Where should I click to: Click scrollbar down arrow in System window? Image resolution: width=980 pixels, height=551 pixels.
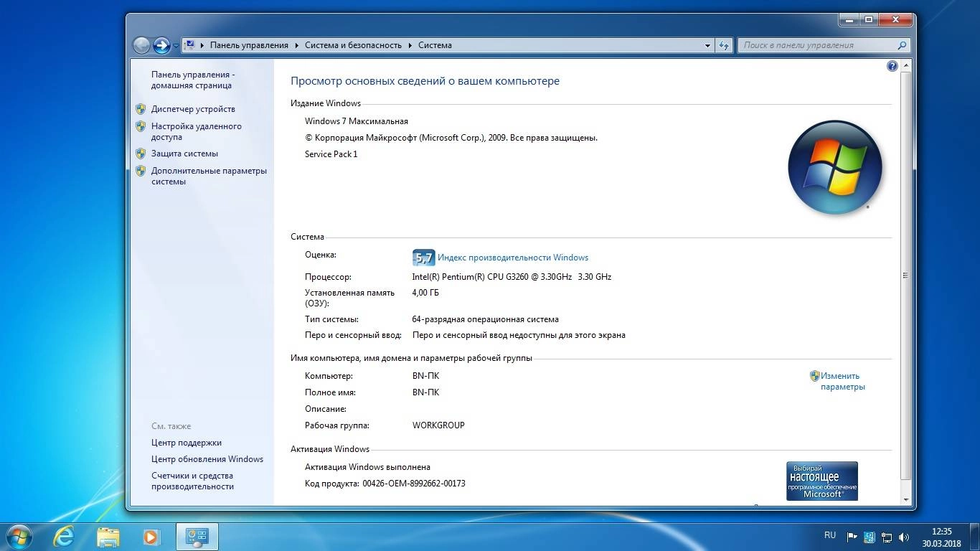coord(906,499)
